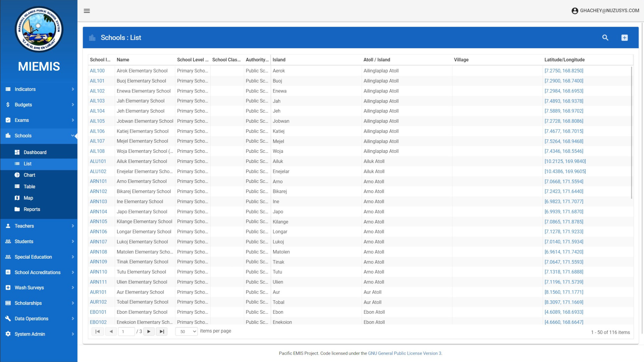Click the Data Operations wrench icon

point(8,318)
